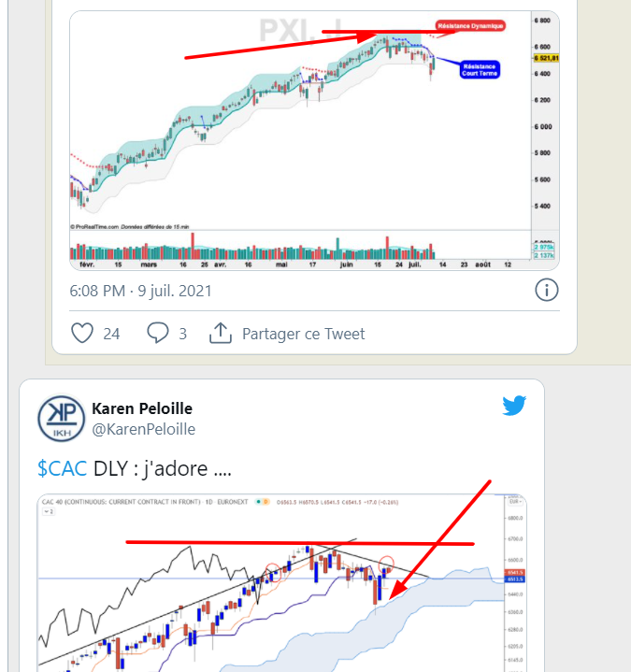Open replies via the speech bubble icon
The image size is (631, 672).
[x=158, y=334]
